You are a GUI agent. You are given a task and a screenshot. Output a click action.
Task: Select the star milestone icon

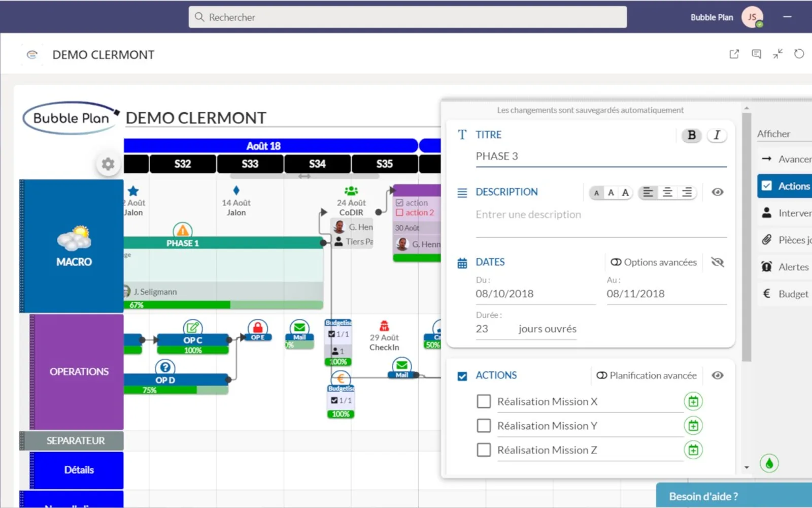(133, 191)
